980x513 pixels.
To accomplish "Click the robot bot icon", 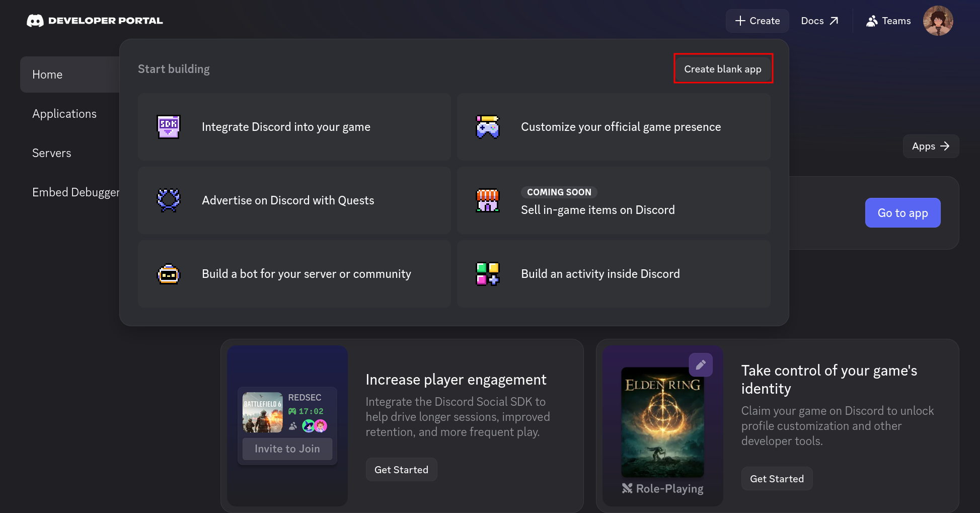I will tap(169, 274).
